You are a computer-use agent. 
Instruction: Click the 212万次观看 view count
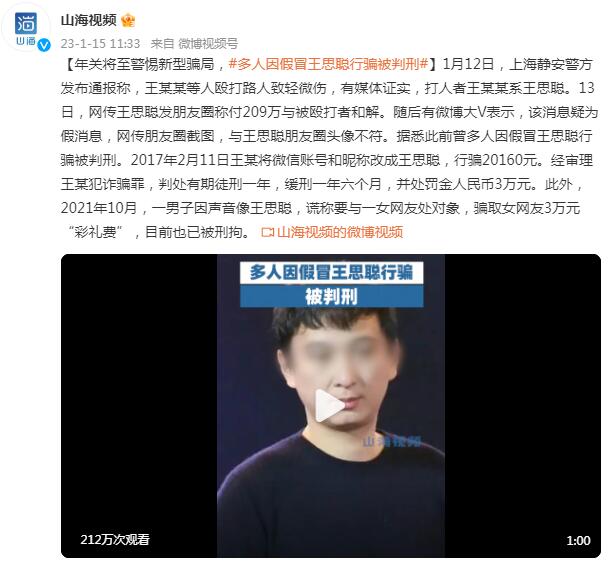tap(115, 539)
